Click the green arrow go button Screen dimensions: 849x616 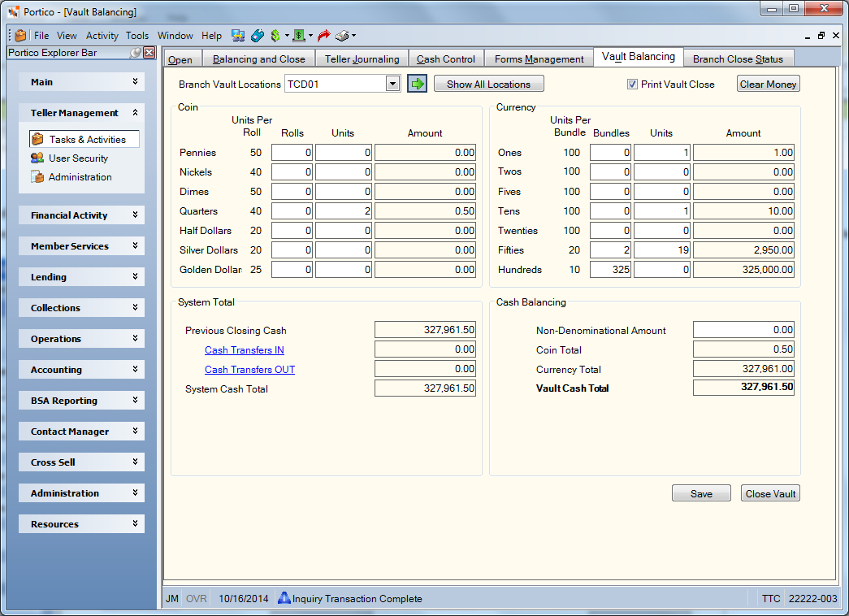click(x=417, y=84)
